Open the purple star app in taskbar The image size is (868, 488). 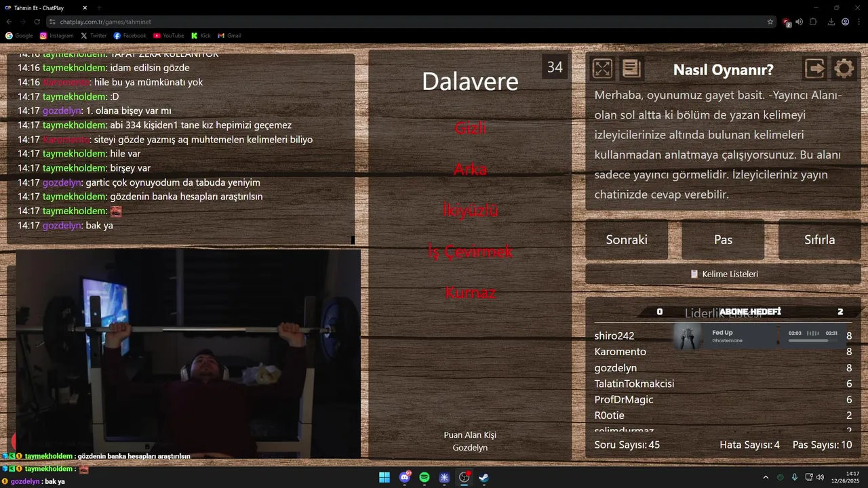coord(444,477)
